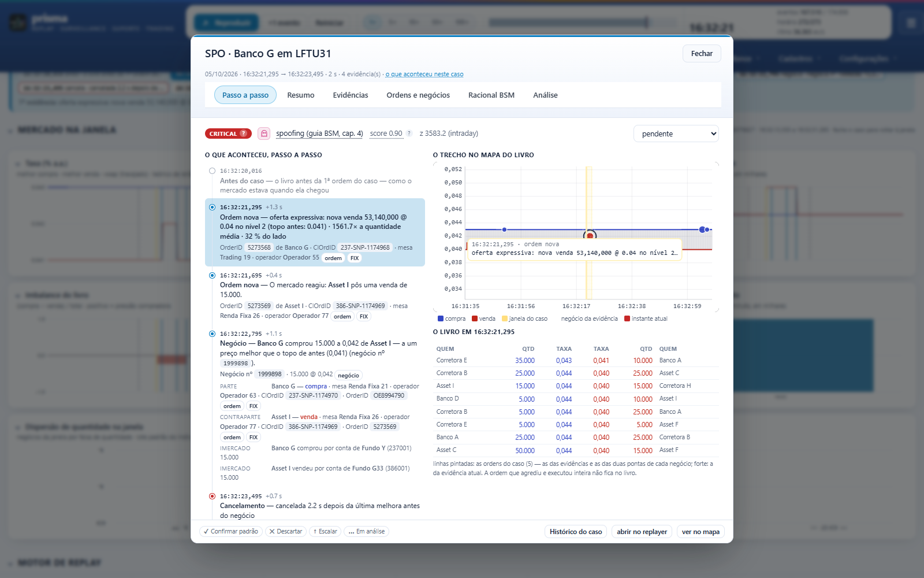This screenshot has height=578, width=924.
Task: Click abrir no replayer
Action: pyautogui.click(x=642, y=532)
